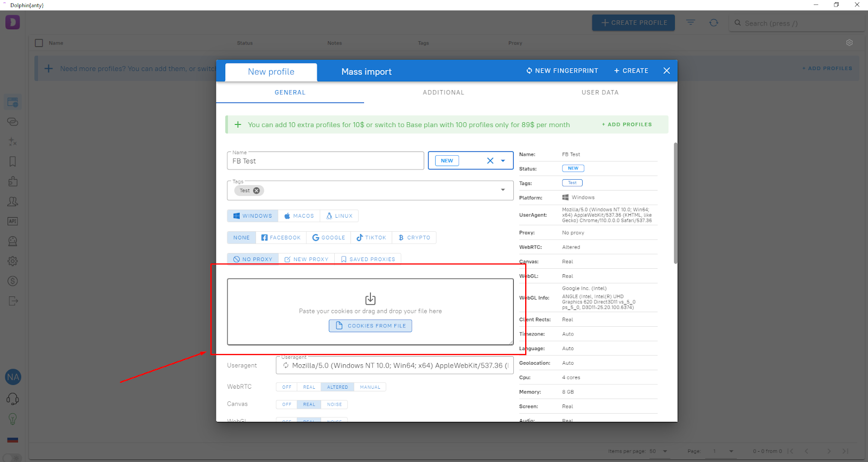Regenerate the useragent with the refresh icon
The image size is (868, 462).
286,365
